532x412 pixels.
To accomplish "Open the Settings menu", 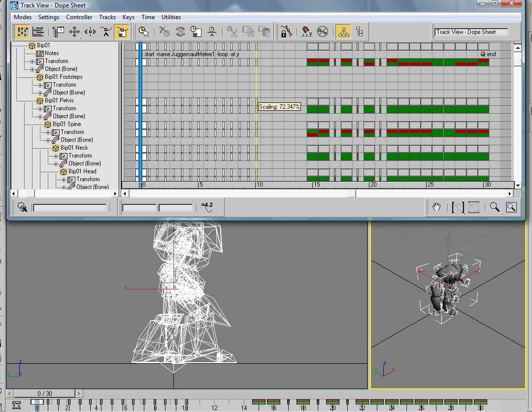I will point(48,17).
